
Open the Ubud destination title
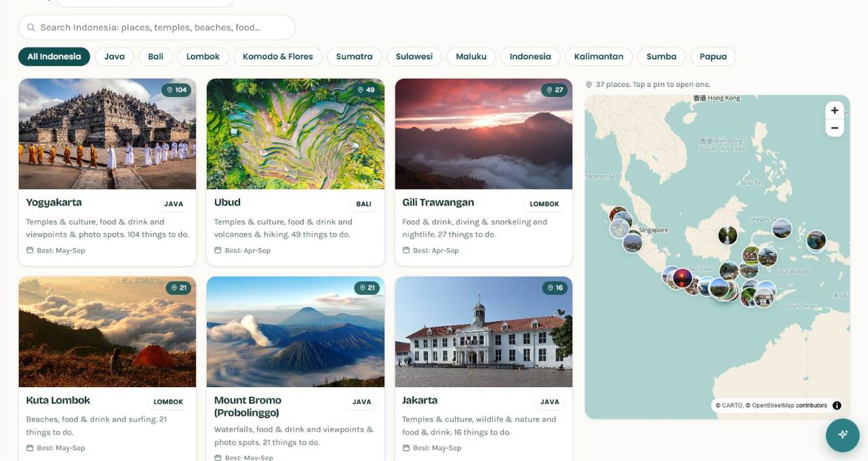[x=227, y=202]
